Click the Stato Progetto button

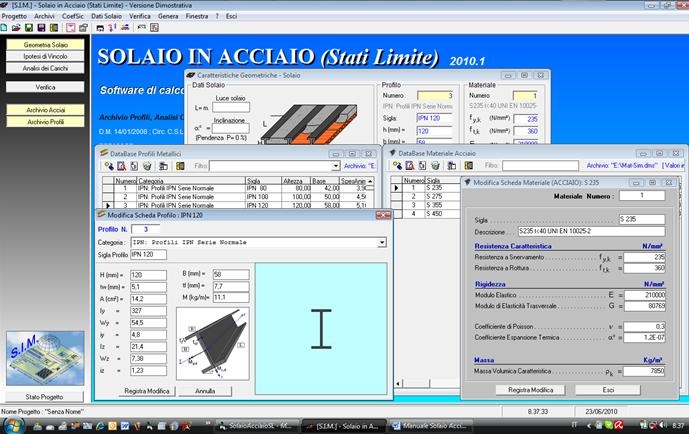coord(44,397)
